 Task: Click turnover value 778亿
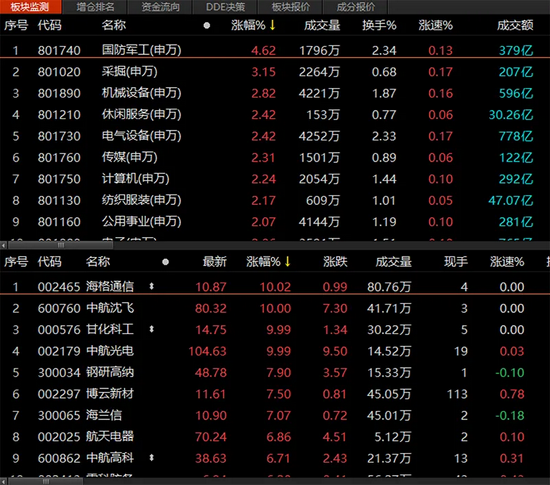(516, 136)
